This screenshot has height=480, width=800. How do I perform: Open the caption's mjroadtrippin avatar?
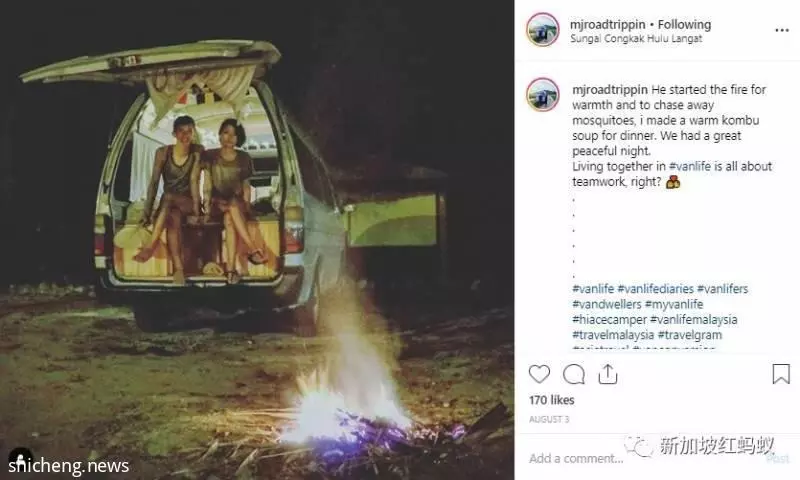543,94
